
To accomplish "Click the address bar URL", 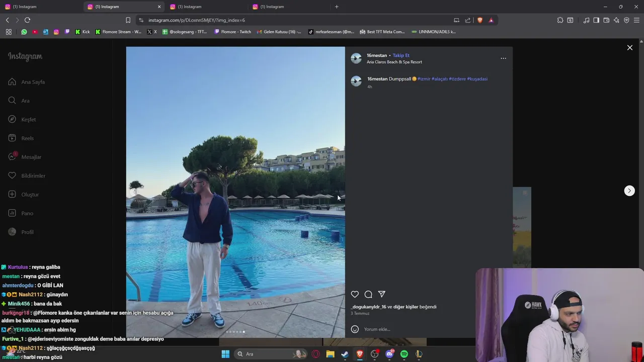I will 197,20.
